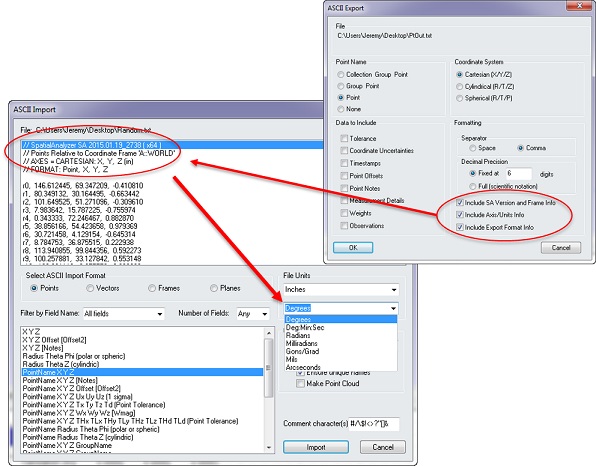Open Number of Fields dropdown
The height and width of the screenshot is (466, 596).
(x=253, y=314)
